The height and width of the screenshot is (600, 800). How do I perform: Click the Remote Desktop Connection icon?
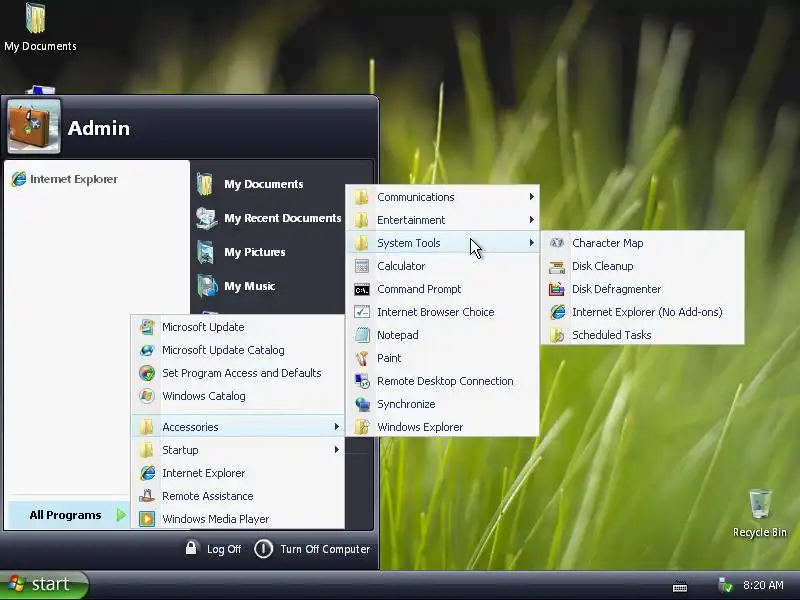tap(362, 381)
